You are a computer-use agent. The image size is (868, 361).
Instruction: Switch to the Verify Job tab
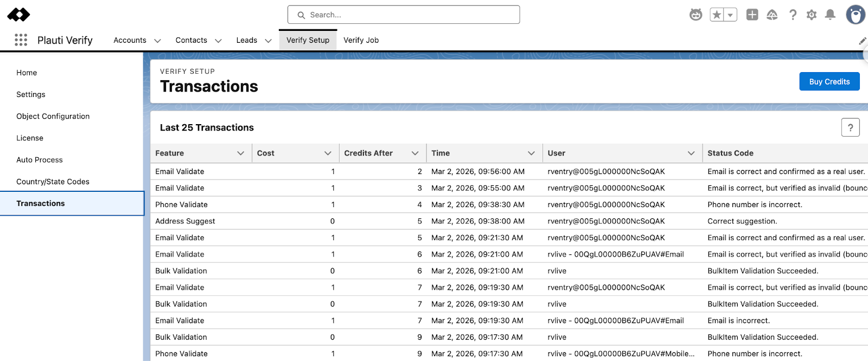pos(361,40)
